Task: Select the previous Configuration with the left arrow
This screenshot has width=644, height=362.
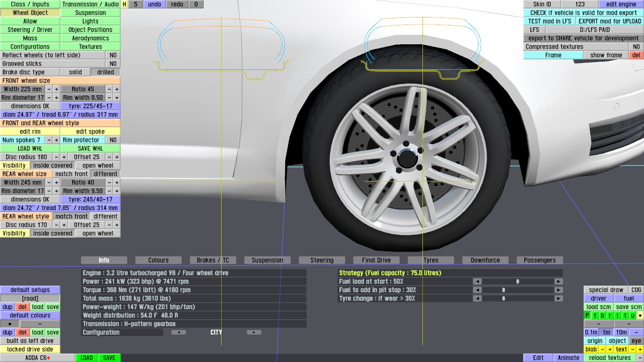Action: [178, 332]
